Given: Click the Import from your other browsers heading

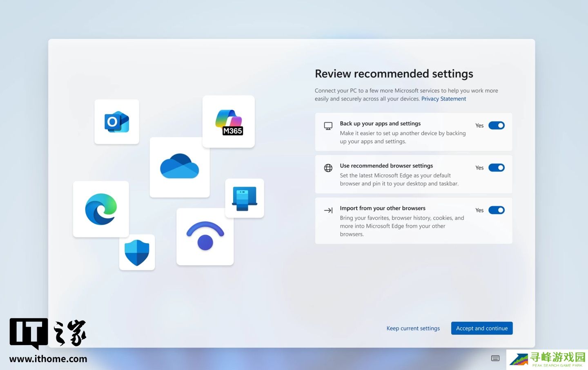Looking at the screenshot, I should [x=383, y=208].
